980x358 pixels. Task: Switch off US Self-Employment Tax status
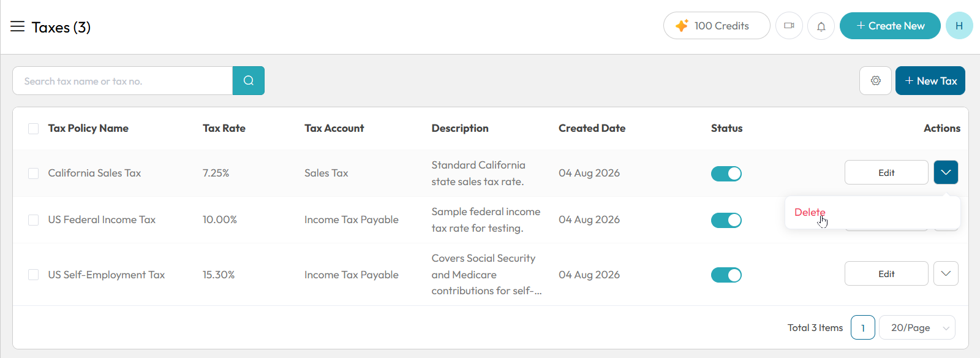click(726, 275)
